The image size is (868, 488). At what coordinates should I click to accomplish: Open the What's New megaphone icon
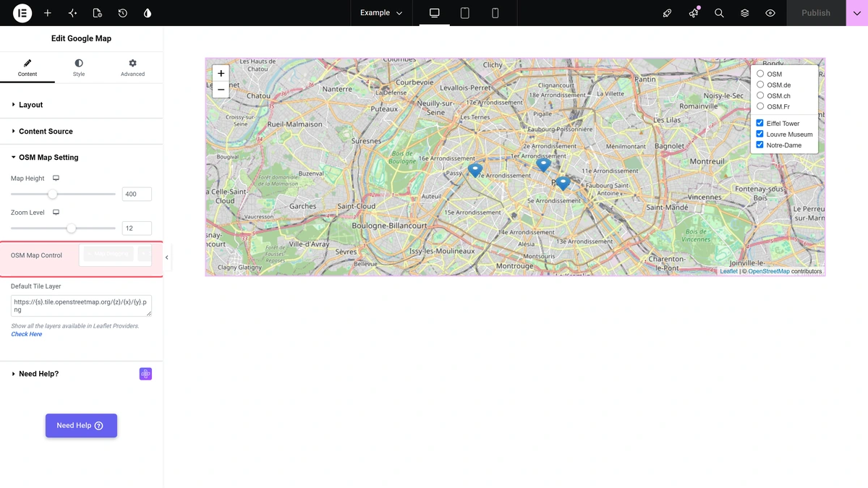(x=694, y=13)
